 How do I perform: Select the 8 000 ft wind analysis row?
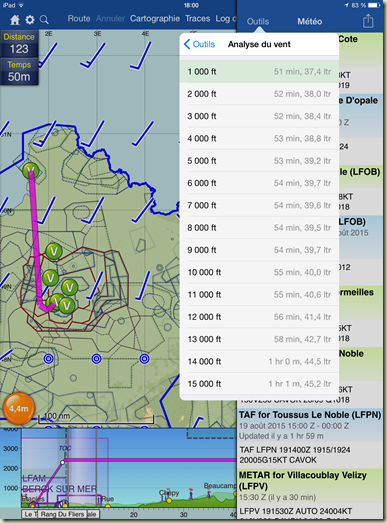pyautogui.click(x=259, y=228)
